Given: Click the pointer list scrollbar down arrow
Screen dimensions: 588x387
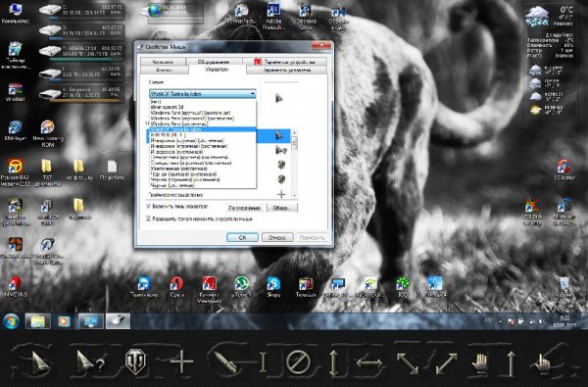Looking at the screenshot, I should click(x=294, y=195).
